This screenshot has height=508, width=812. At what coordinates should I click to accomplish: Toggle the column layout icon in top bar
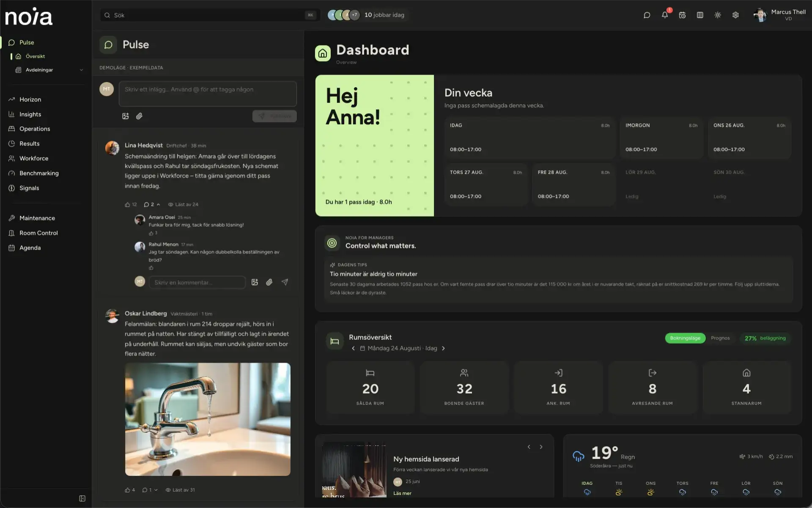[700, 15]
